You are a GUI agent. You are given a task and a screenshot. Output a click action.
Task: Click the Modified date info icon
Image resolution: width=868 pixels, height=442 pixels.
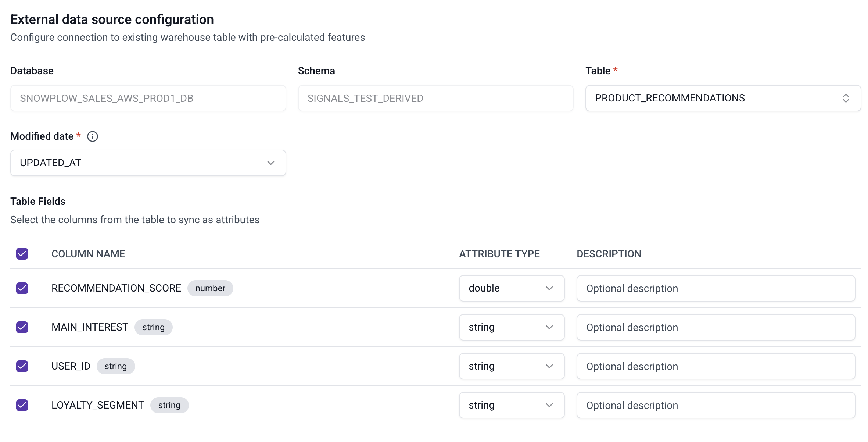(x=92, y=136)
